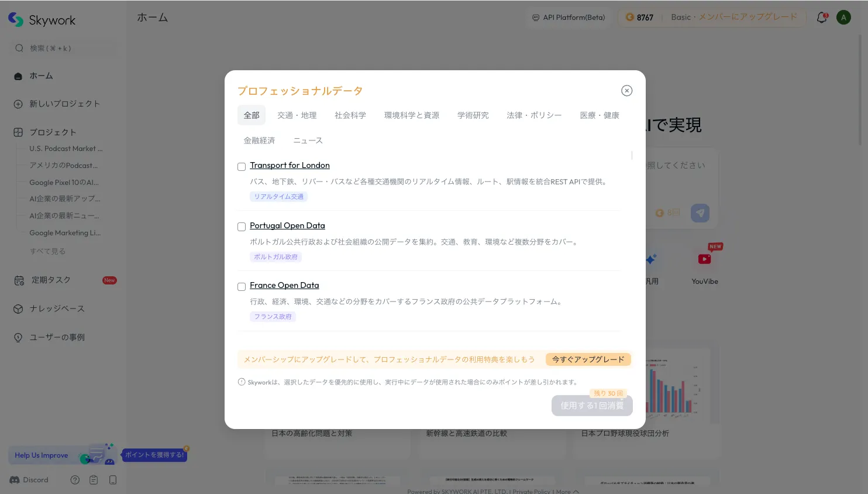Switch to the 金融経済 tab
The height and width of the screenshot is (494, 868).
(259, 140)
